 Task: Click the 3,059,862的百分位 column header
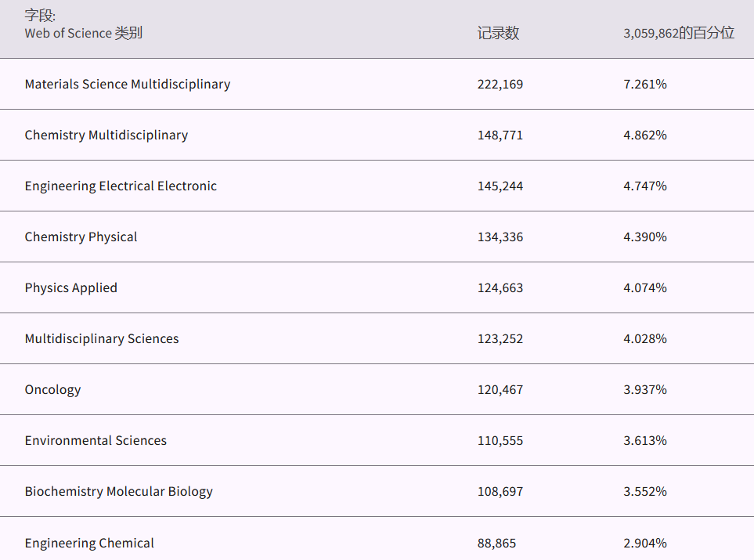point(679,33)
